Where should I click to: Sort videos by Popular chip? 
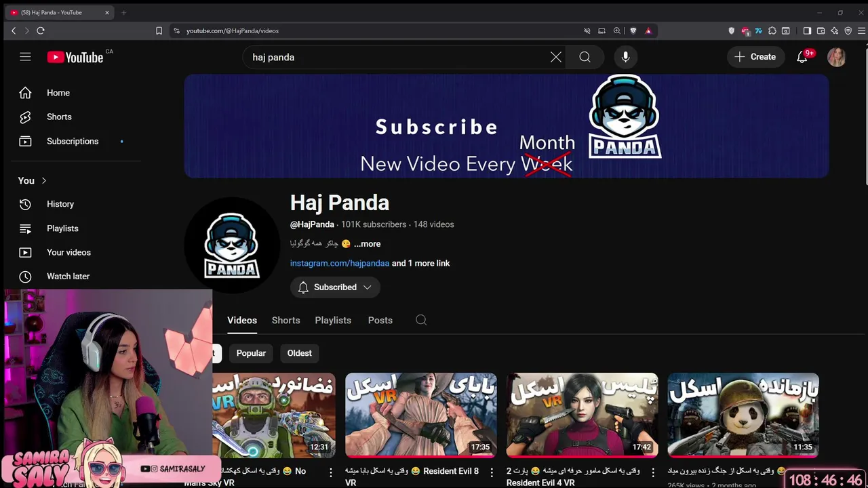251,353
